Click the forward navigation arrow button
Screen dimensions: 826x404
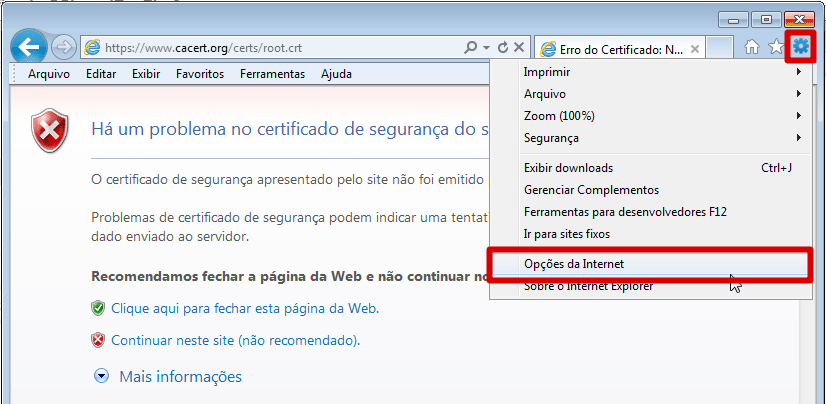(x=63, y=47)
